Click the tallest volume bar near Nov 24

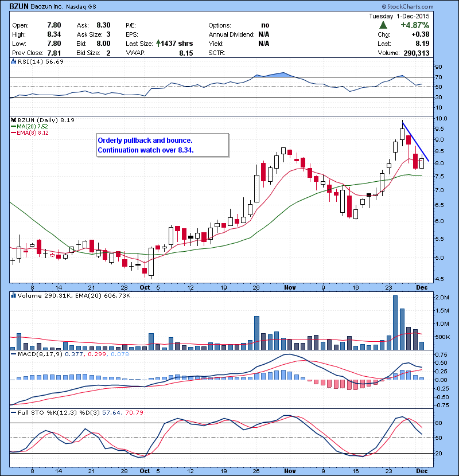[x=395, y=323]
